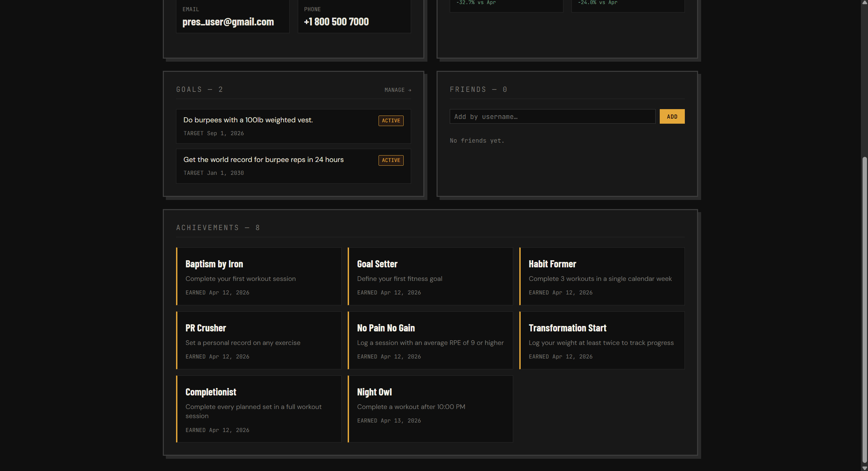
Task: Open the PR Crusher achievement card
Action: 259,340
